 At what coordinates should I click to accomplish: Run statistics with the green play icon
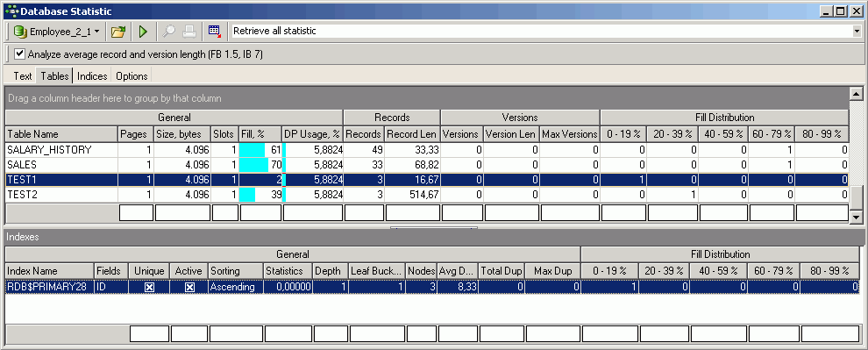click(144, 32)
